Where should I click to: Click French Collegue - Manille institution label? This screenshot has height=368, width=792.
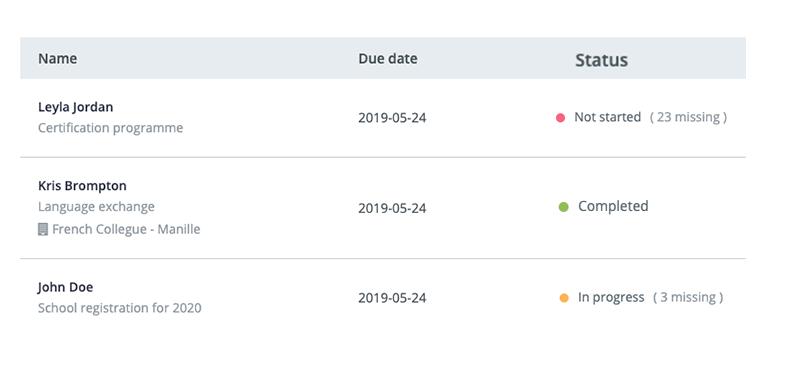click(x=126, y=229)
